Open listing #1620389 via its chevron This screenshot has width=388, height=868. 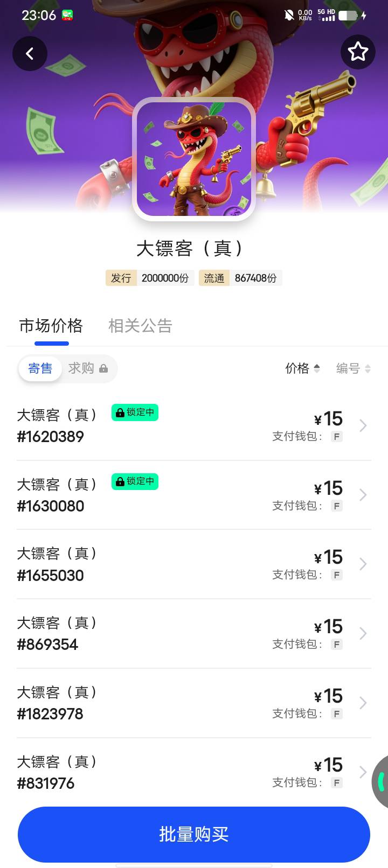(x=363, y=426)
